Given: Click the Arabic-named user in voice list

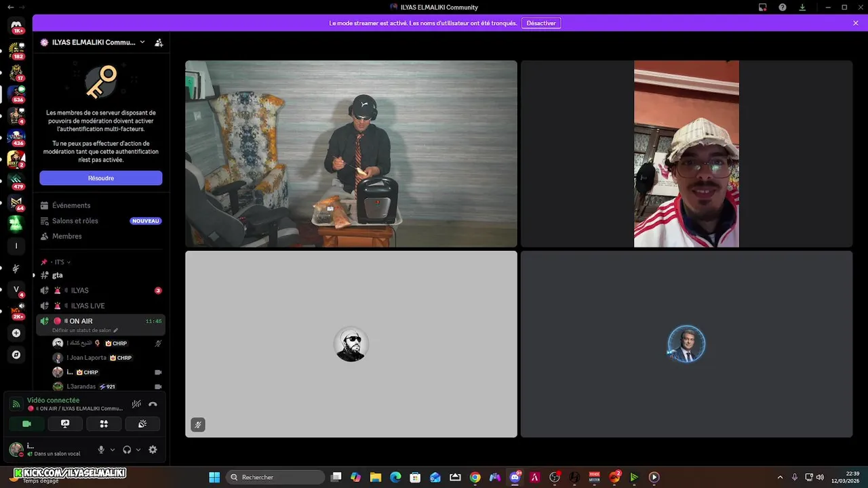Looking at the screenshot, I should [x=108, y=343].
